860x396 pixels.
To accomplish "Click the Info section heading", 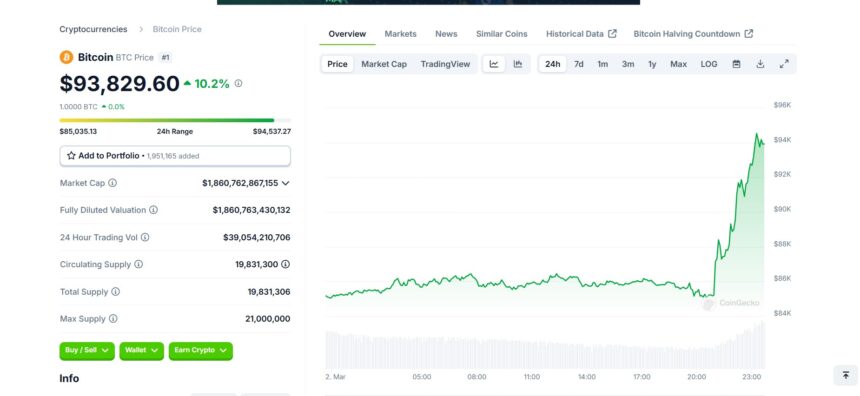I will (x=69, y=378).
